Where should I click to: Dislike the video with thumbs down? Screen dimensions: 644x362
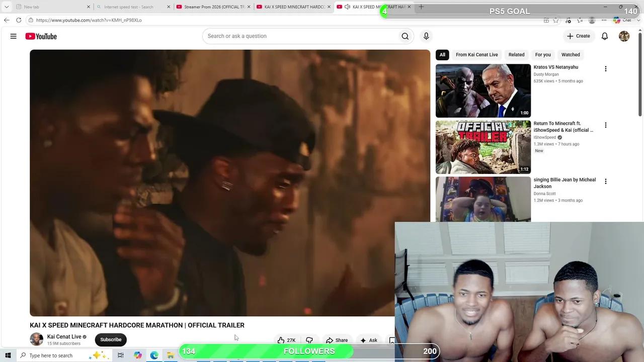click(309, 340)
